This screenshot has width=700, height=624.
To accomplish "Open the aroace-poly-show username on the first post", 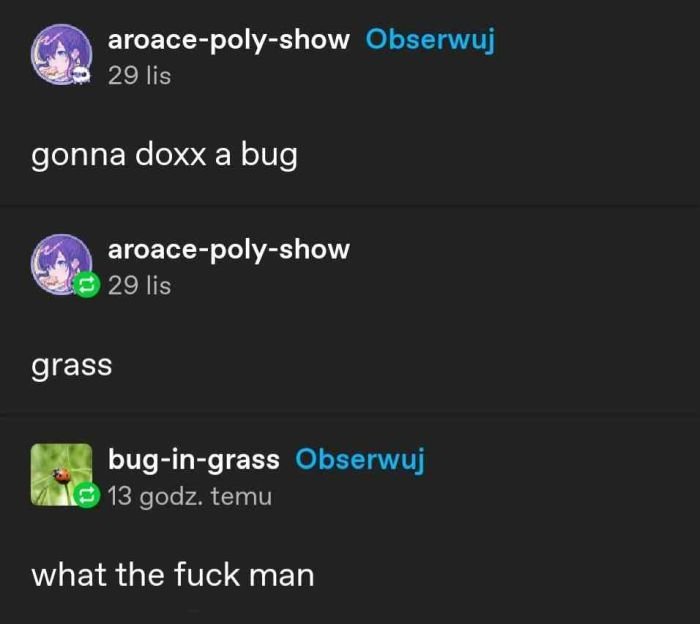I will [x=229, y=41].
